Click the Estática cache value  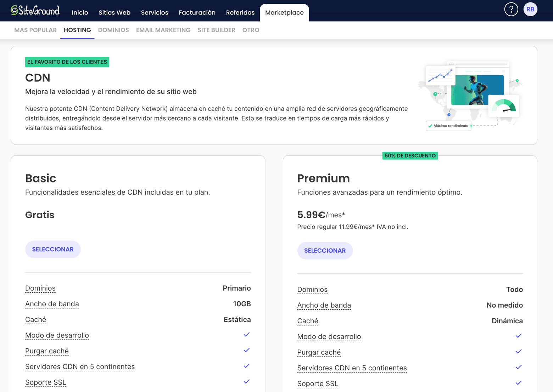(x=237, y=320)
